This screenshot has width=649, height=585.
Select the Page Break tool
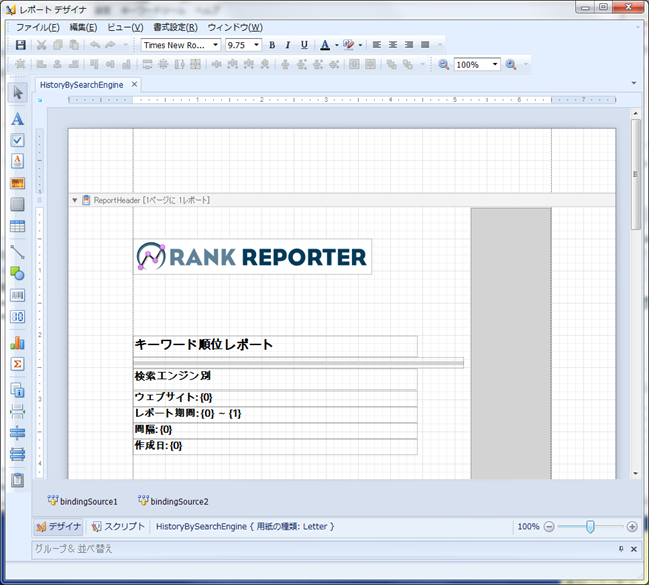17,412
